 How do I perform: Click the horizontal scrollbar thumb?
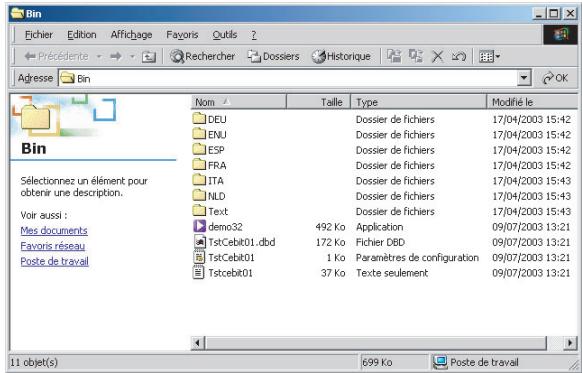pyautogui.click(x=376, y=343)
